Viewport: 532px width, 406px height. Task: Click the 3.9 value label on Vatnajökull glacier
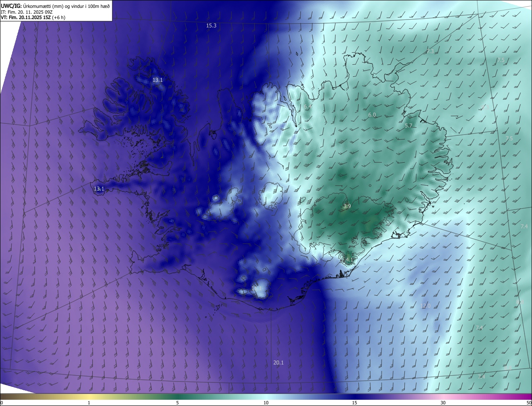point(347,206)
